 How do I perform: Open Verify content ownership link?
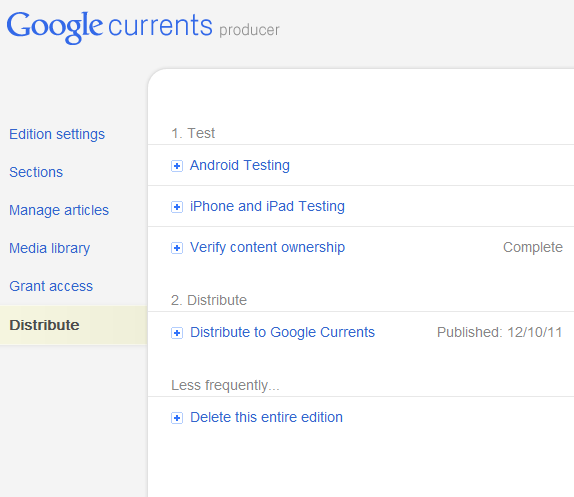pyautogui.click(x=267, y=247)
